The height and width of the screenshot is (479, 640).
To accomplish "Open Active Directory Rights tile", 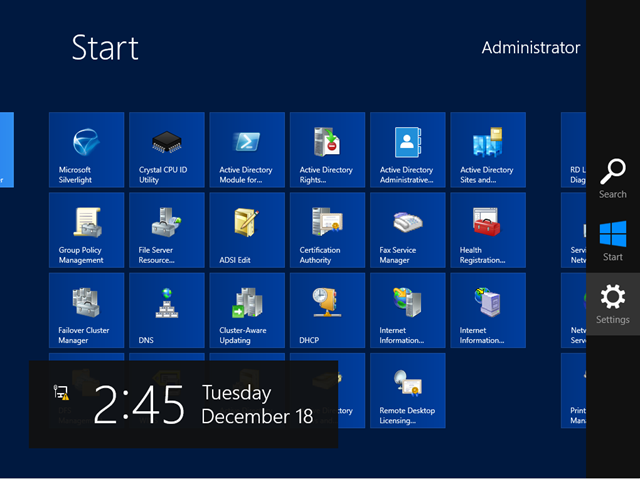I will tap(327, 150).
